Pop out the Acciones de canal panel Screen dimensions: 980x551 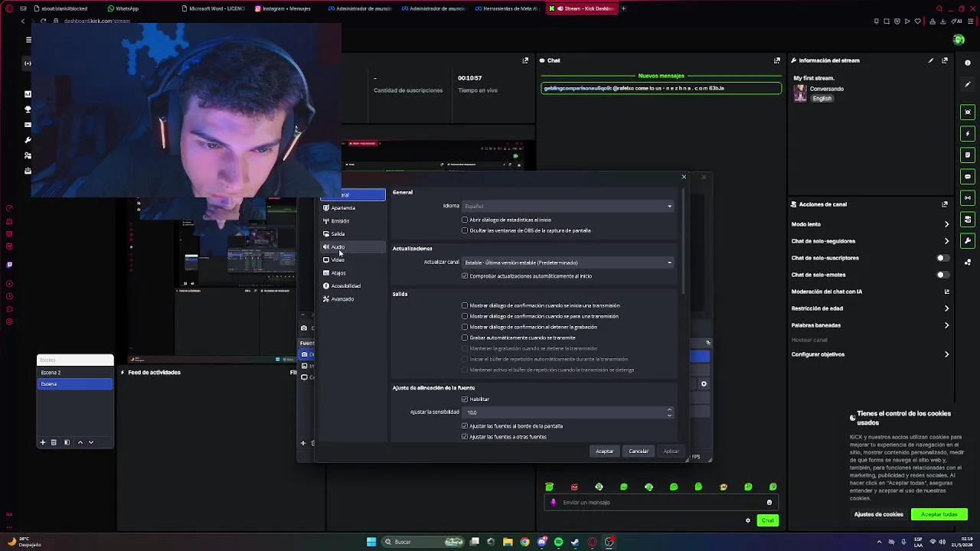(x=945, y=204)
